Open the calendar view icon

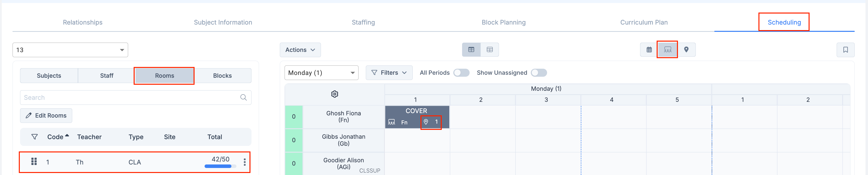[x=649, y=50]
